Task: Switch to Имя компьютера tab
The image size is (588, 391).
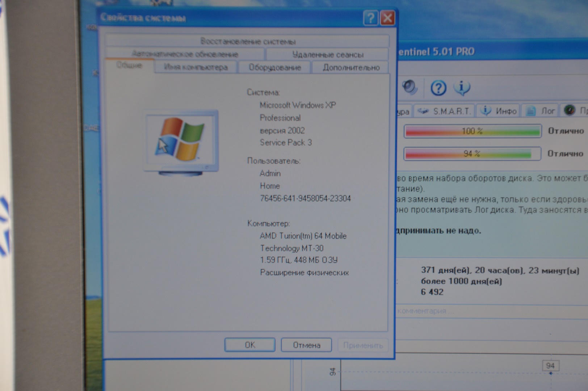Action: point(196,67)
